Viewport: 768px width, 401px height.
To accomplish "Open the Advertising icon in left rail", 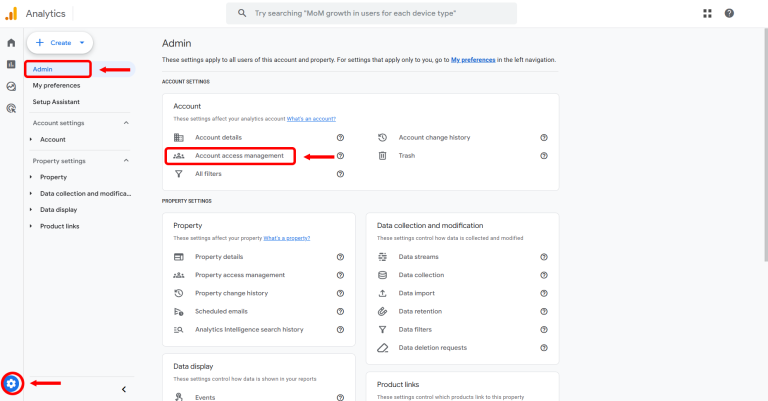I will 11,108.
